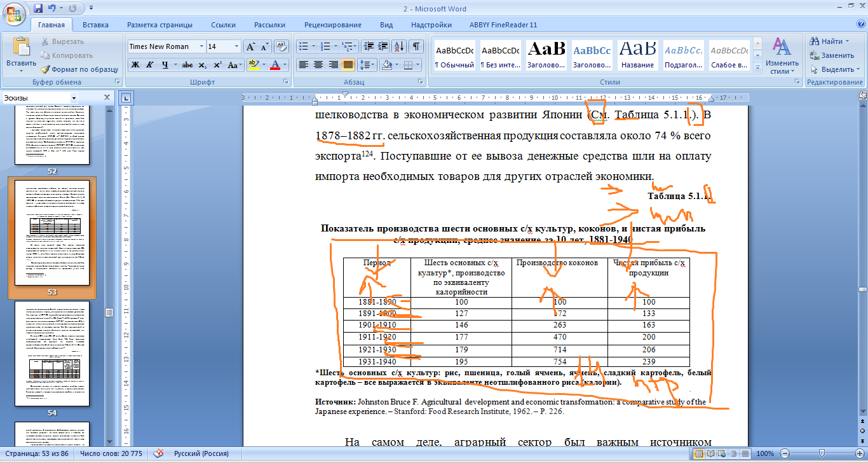Apply the Название style
The height and width of the screenshot is (463, 868).
point(637,55)
